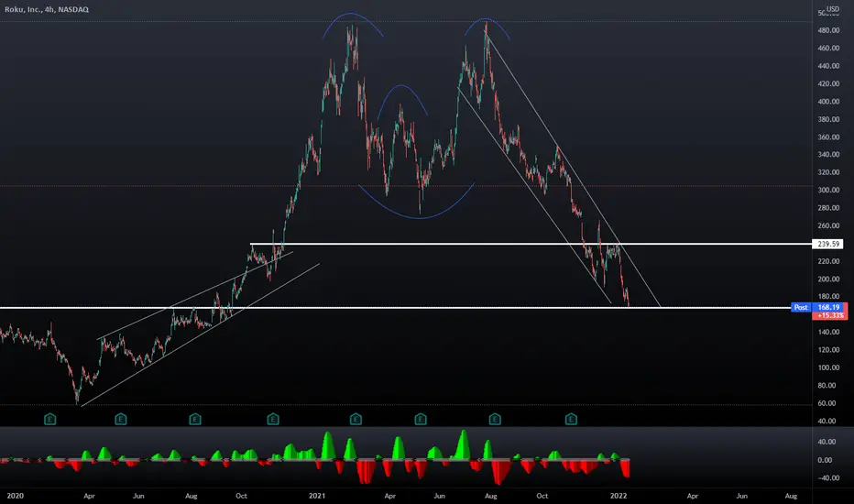The width and height of the screenshot is (854, 504).
Task: Open the earnings marker at August 2020
Action: point(195,419)
